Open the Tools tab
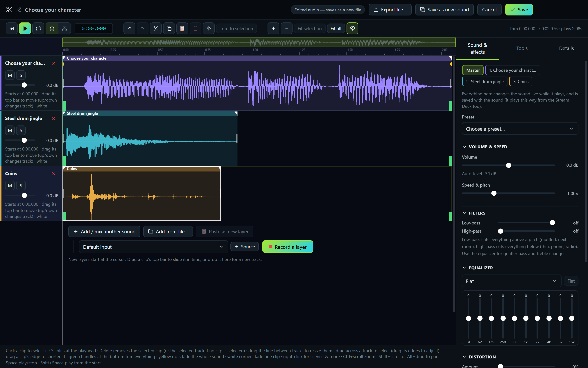588x368 pixels. click(x=522, y=48)
